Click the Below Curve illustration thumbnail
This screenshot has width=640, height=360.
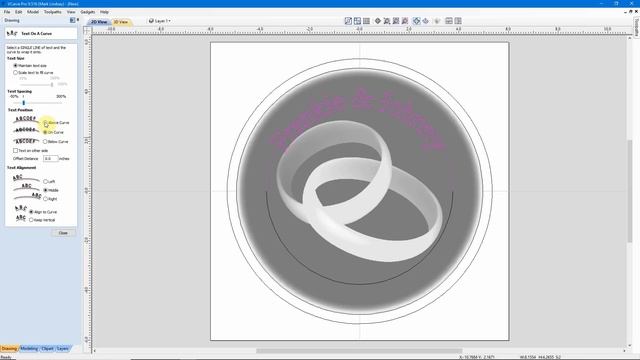[x=26, y=141]
